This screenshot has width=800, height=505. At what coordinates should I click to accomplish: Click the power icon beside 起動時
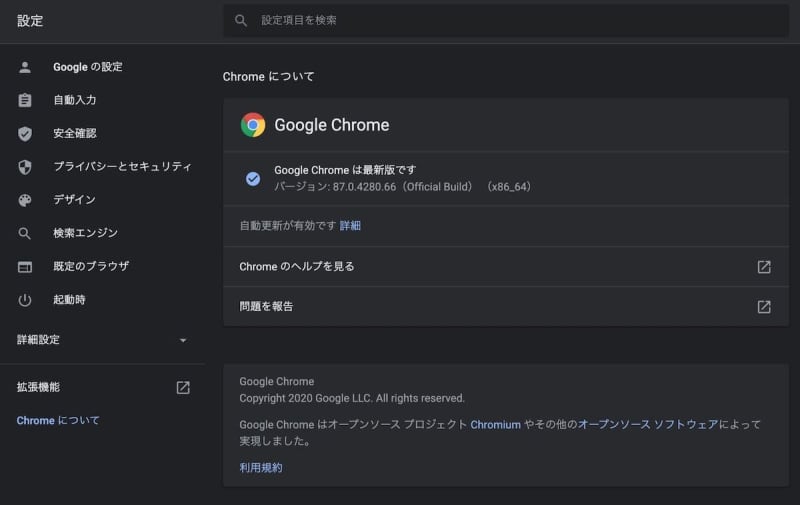tap(25, 300)
